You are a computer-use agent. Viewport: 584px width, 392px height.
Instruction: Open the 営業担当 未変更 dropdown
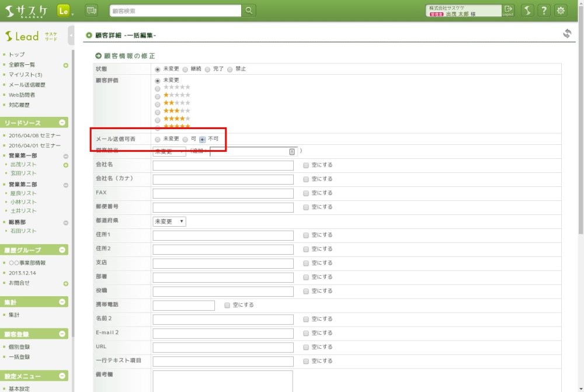point(169,152)
